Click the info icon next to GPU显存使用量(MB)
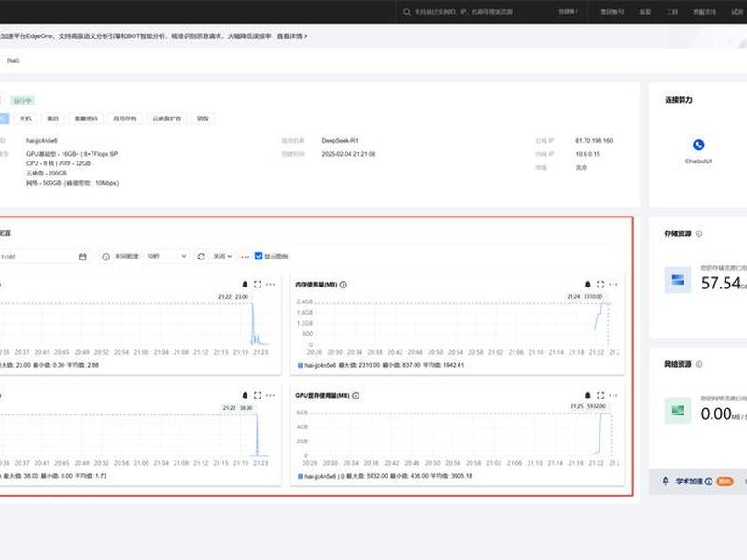This screenshot has width=747, height=560. (x=356, y=395)
